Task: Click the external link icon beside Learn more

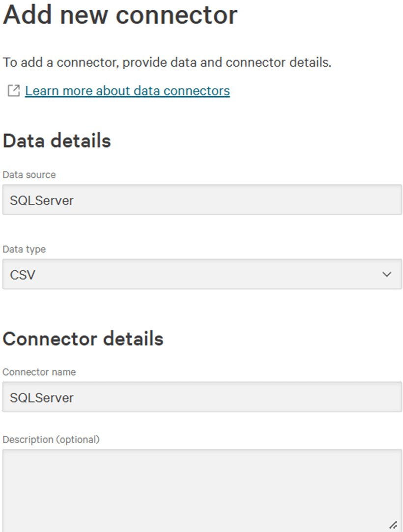Action: [14, 91]
